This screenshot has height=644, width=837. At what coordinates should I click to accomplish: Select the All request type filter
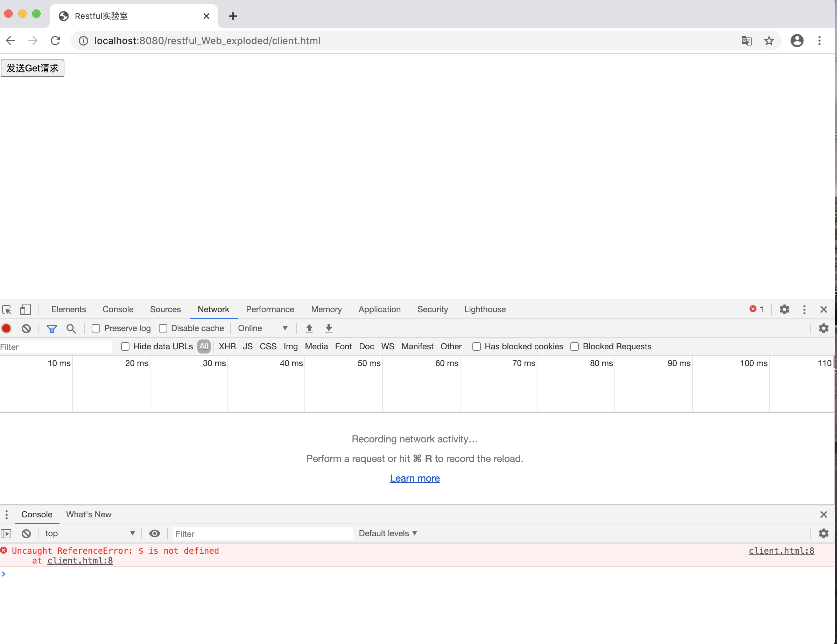204,346
